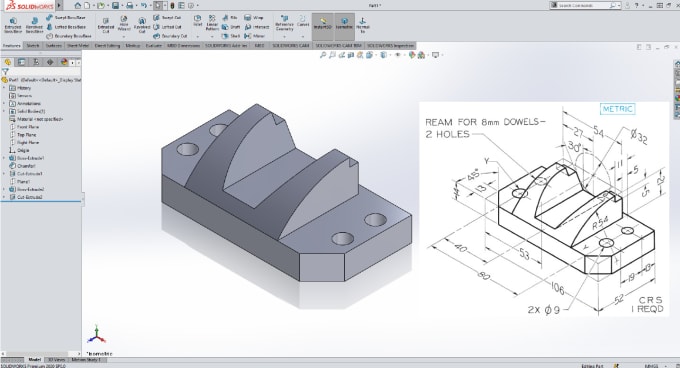
Task: Open the Edit Appearance color ball
Action: [x=412, y=55]
